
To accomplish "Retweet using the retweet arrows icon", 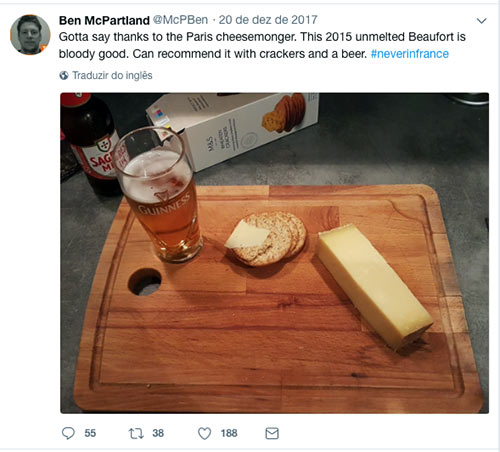I will click(136, 433).
